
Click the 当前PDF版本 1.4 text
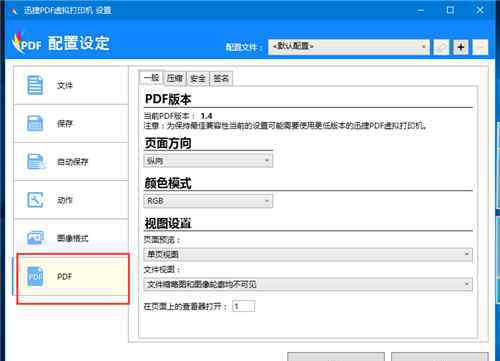click(178, 116)
